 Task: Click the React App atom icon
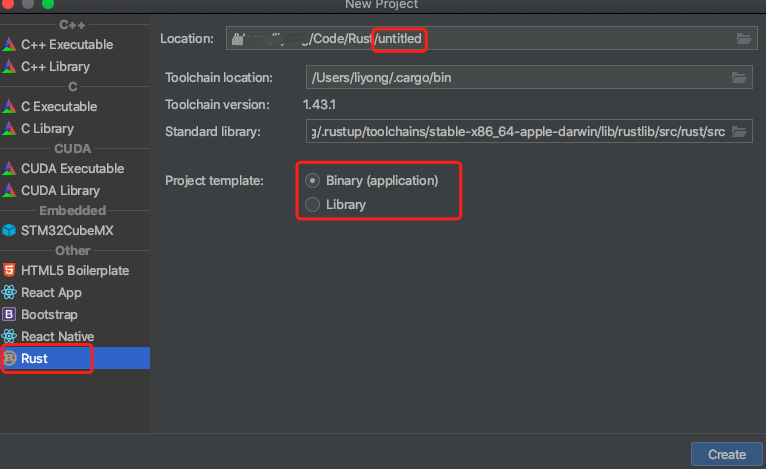click(x=9, y=292)
